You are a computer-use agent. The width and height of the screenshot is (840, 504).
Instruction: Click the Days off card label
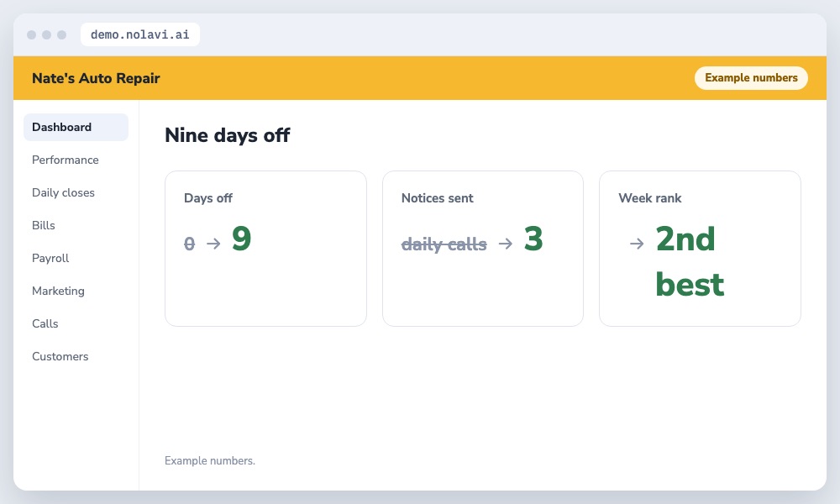point(207,198)
